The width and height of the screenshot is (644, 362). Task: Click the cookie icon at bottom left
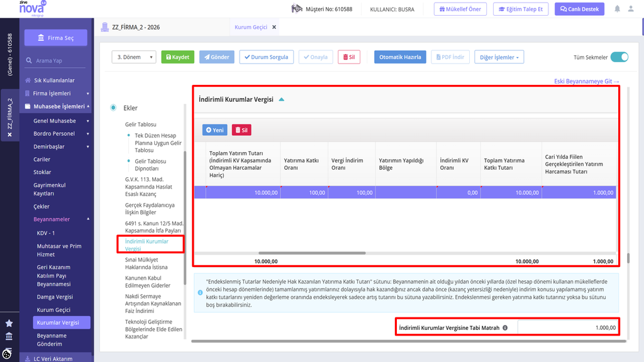pos(7,353)
